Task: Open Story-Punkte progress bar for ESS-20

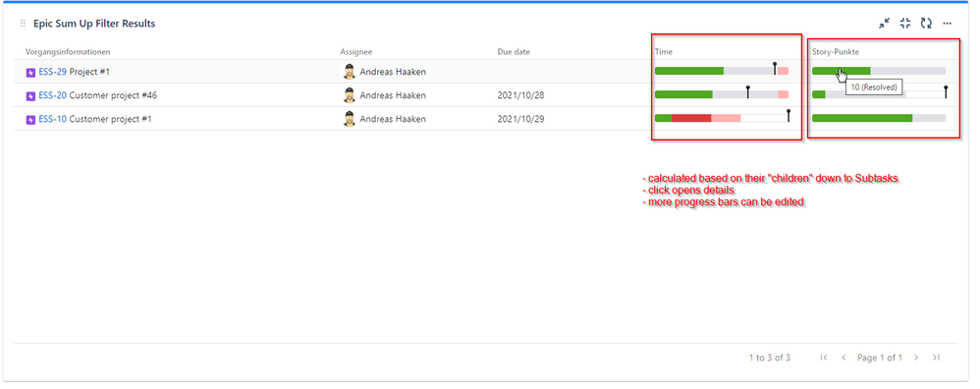Action: tap(880, 93)
